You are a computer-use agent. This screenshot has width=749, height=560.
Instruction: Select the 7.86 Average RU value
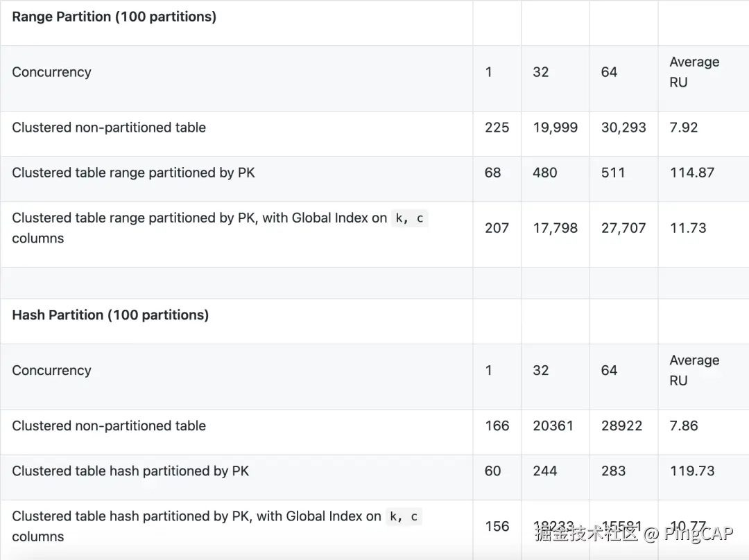(x=684, y=426)
